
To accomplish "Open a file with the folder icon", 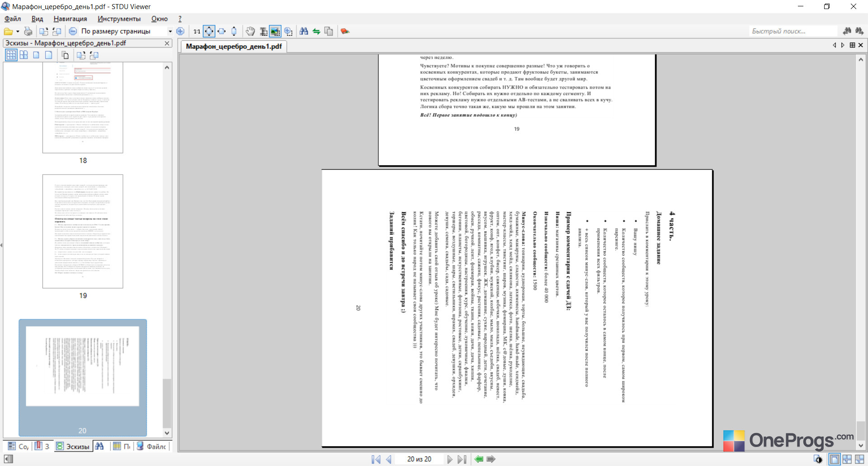I will pos(8,31).
